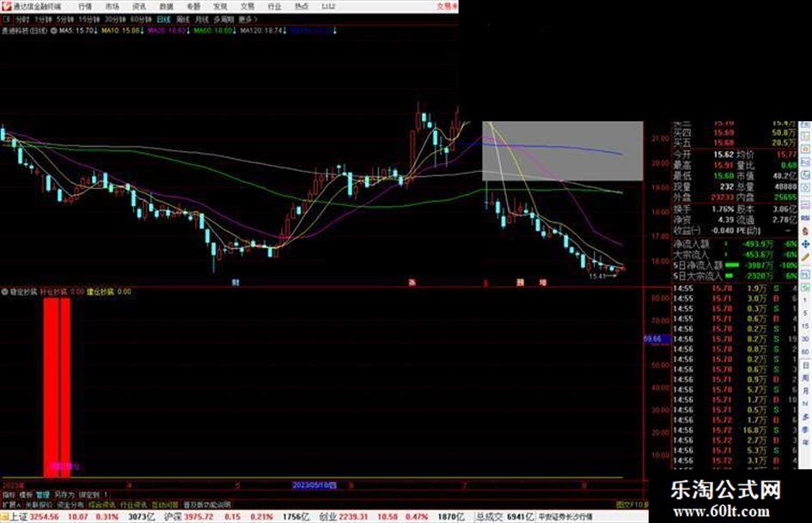Open the 行情 menu
The width and height of the screenshot is (812, 523).
[x=85, y=7]
